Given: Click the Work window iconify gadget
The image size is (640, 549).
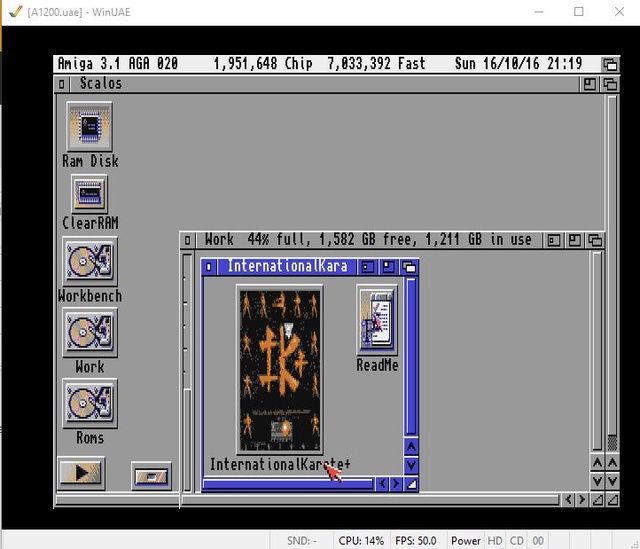Looking at the screenshot, I should click(553, 240).
